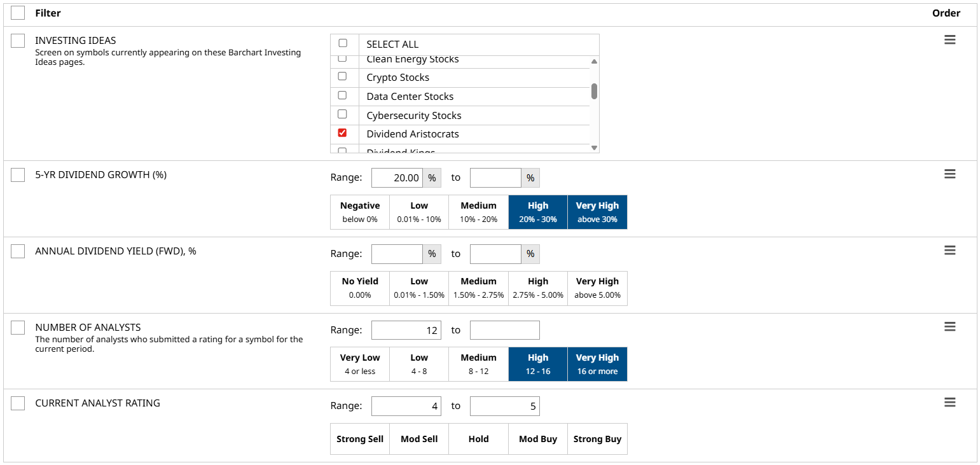The image size is (980, 465).
Task: Pick the Strong Buy analyst rating
Action: (x=597, y=439)
